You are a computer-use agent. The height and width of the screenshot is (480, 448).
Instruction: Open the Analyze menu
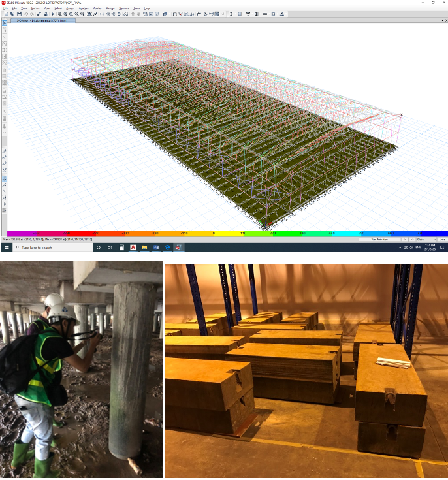(x=84, y=8)
